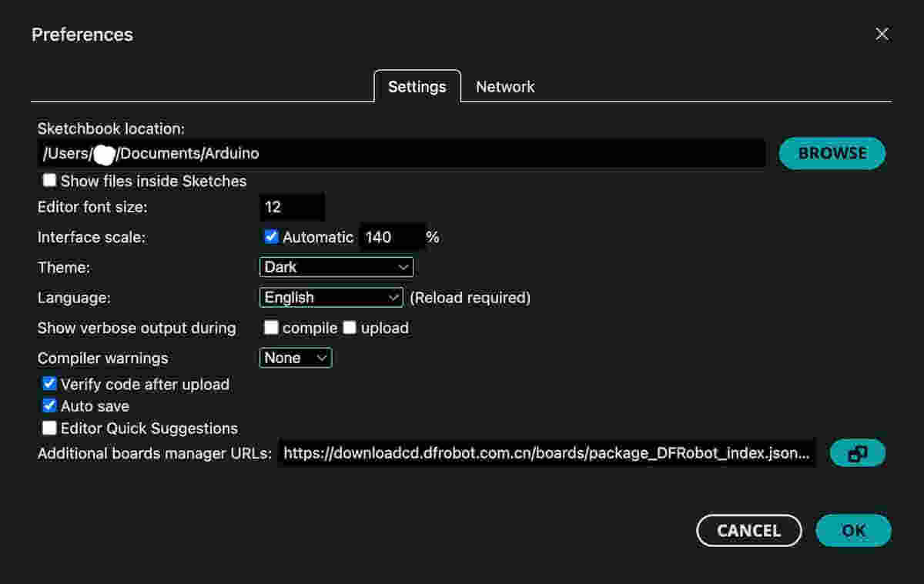This screenshot has height=584, width=924.
Task: Click the '(Reload required)' note
Action: [470, 297]
